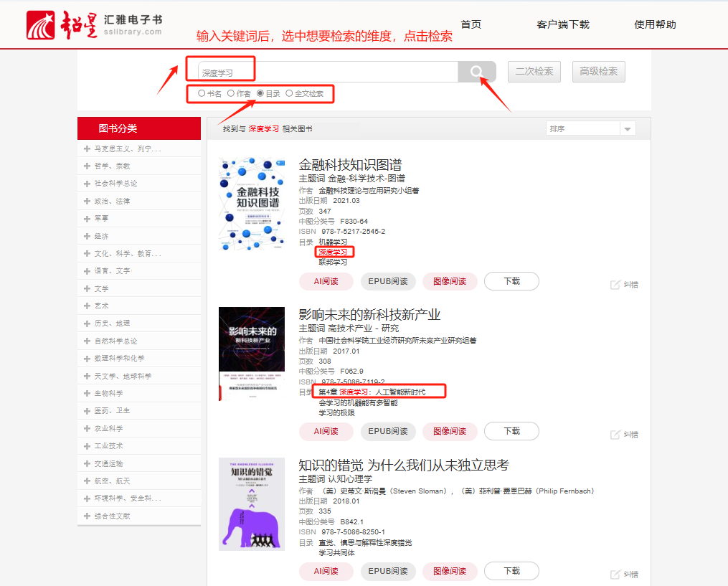Click the magnifying glass search icon

point(477,72)
